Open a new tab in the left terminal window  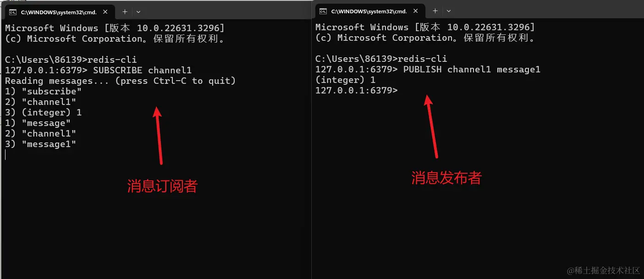tap(124, 11)
